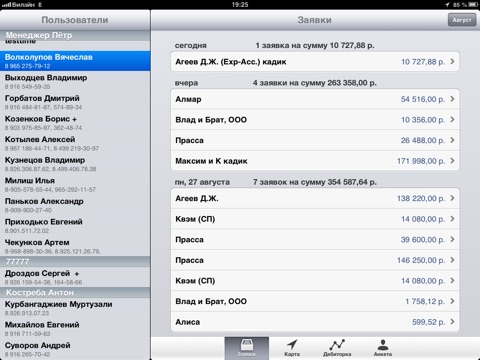Image resolution: width=480 pixels, height=360 pixels.
Task: Select user Козенков Борис +
Action: click(75, 123)
